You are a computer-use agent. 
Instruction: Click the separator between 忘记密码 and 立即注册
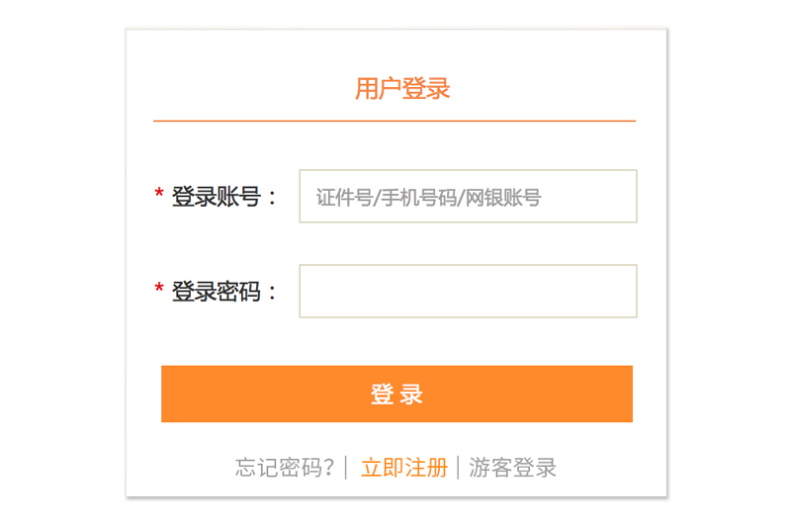coord(345,468)
